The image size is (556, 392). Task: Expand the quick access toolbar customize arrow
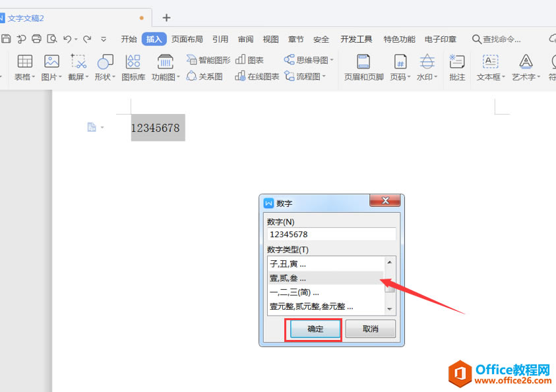(104, 40)
